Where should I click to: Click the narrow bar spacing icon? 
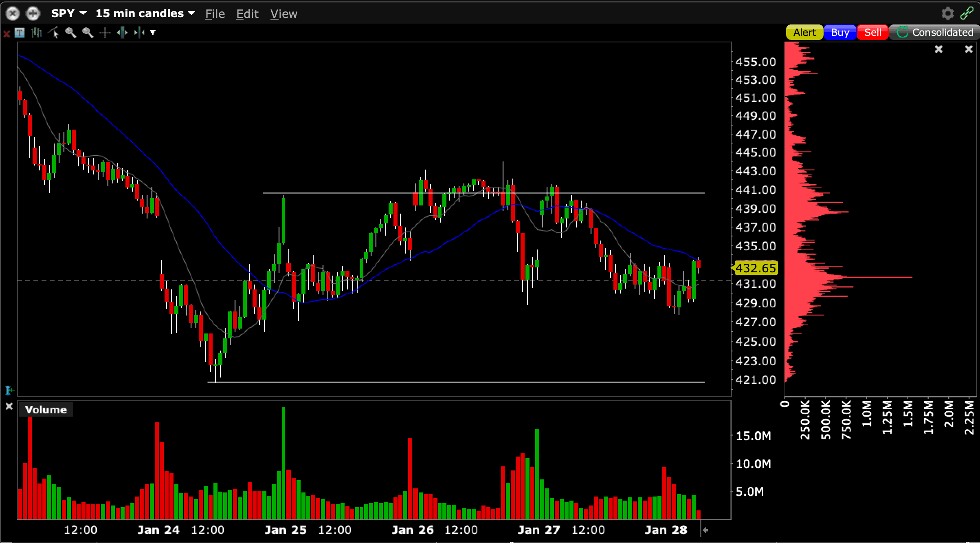tap(139, 33)
